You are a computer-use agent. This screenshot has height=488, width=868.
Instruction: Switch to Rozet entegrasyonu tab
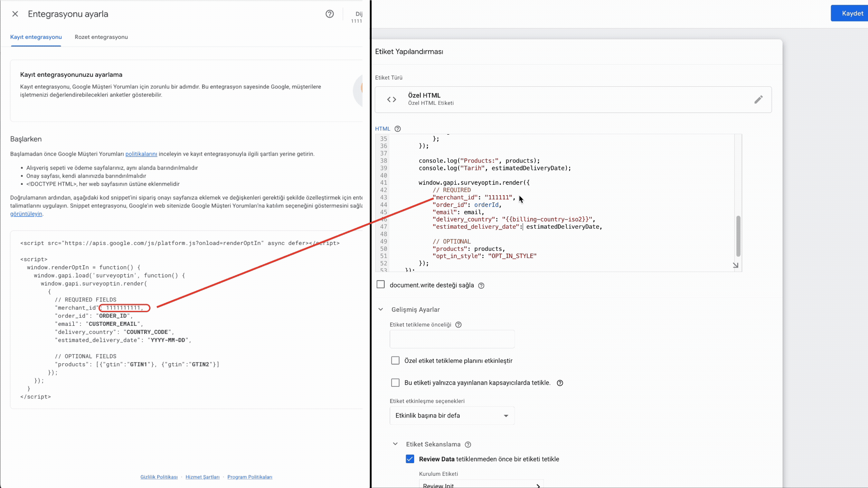coord(101,37)
